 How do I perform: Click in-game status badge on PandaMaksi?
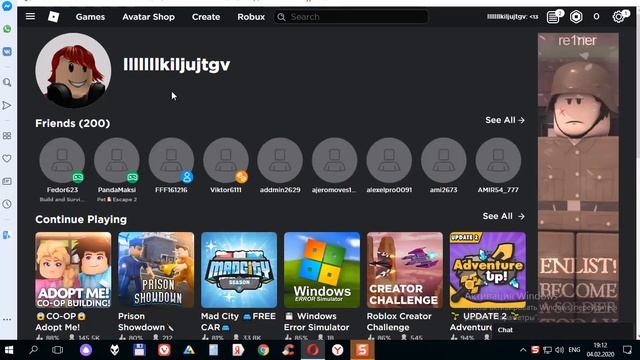[x=132, y=177]
